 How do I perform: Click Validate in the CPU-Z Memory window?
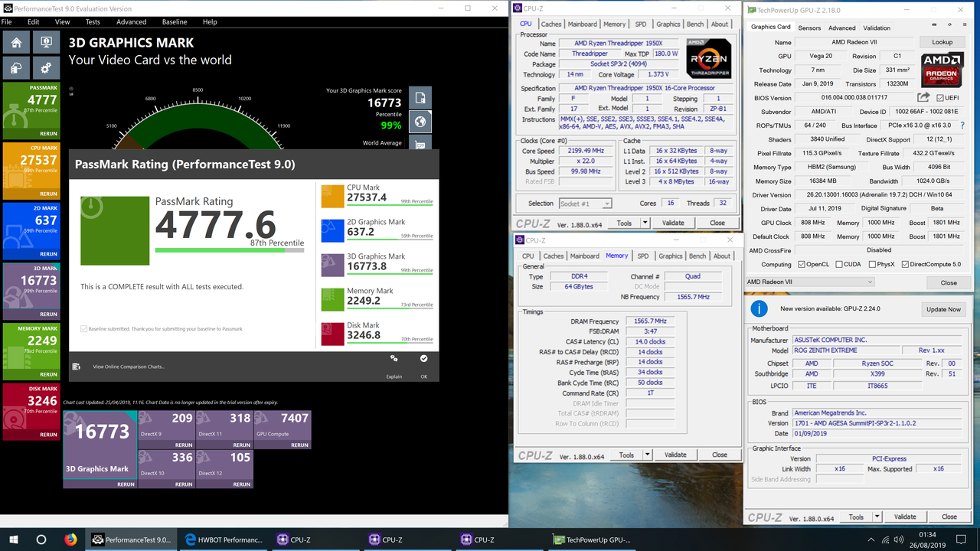pyautogui.click(x=675, y=455)
